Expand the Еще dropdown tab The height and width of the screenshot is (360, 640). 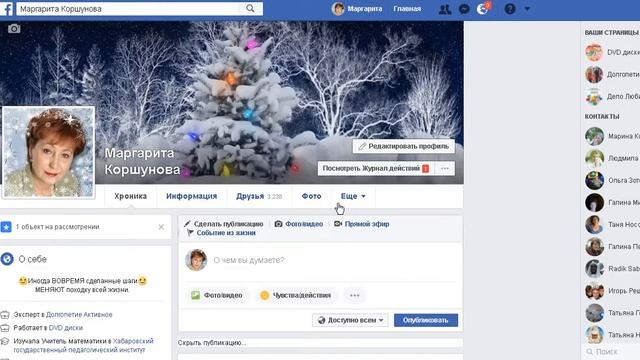pyautogui.click(x=353, y=196)
